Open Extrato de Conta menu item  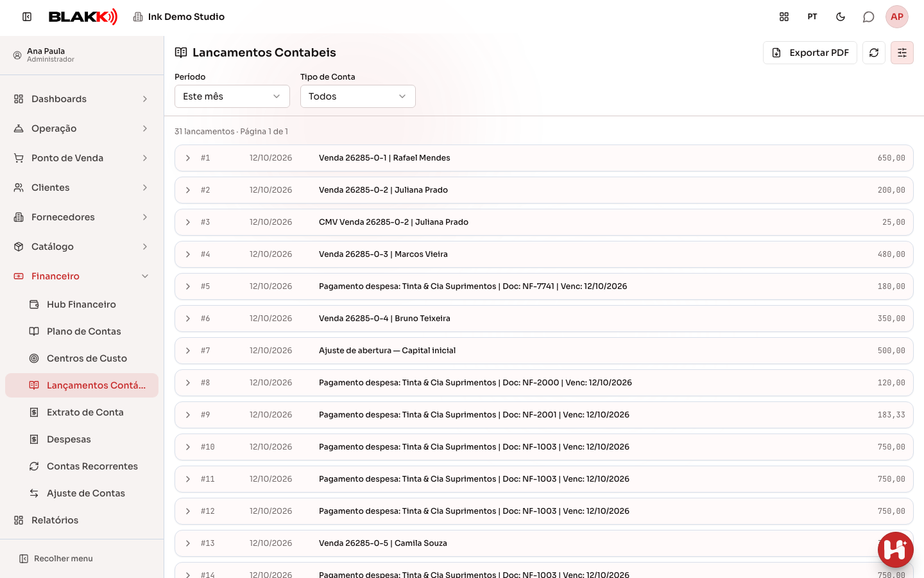click(81, 412)
